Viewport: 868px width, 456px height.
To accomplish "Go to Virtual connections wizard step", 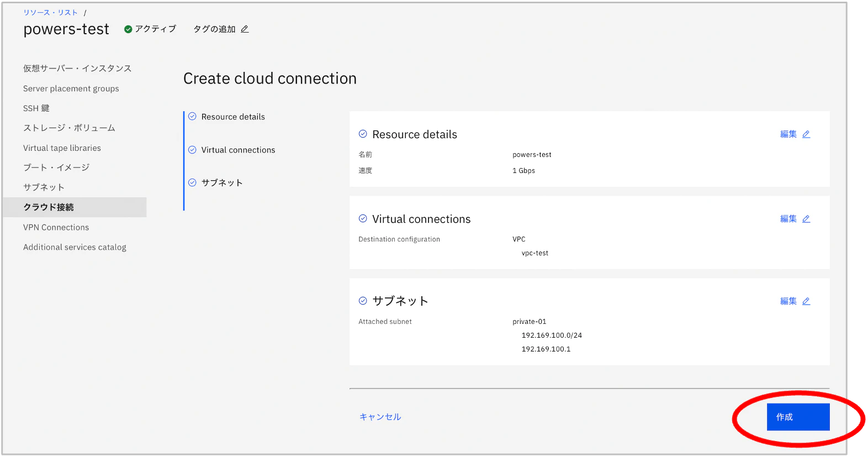I will (x=238, y=150).
